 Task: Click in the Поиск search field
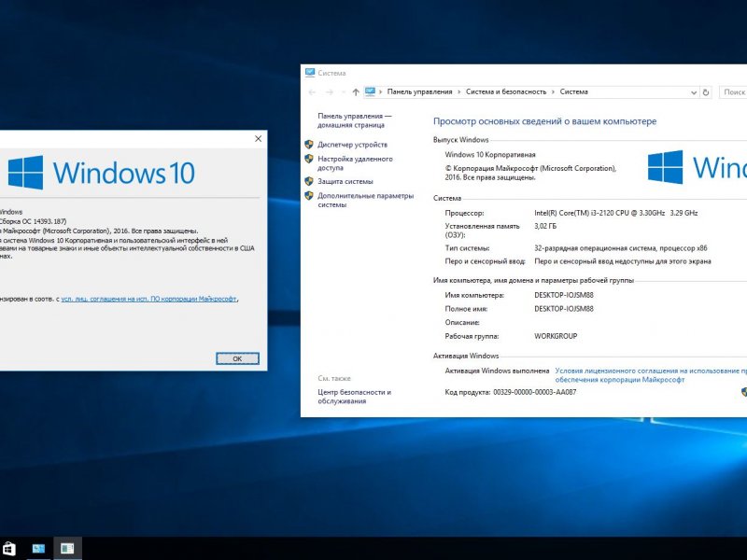(733, 92)
